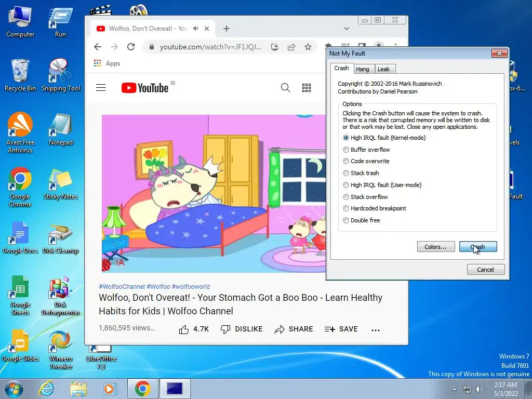Show hidden system tray icons
This screenshot has width=532, height=399.
454,389
